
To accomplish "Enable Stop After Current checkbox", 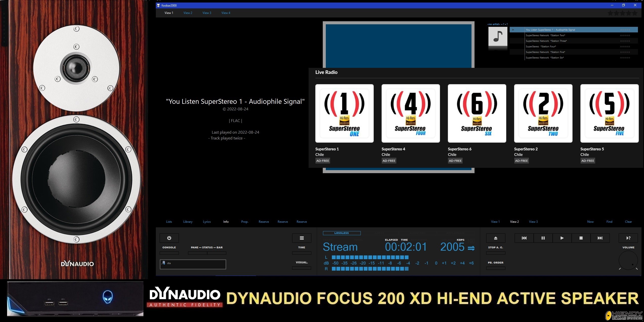I will 496,253.
